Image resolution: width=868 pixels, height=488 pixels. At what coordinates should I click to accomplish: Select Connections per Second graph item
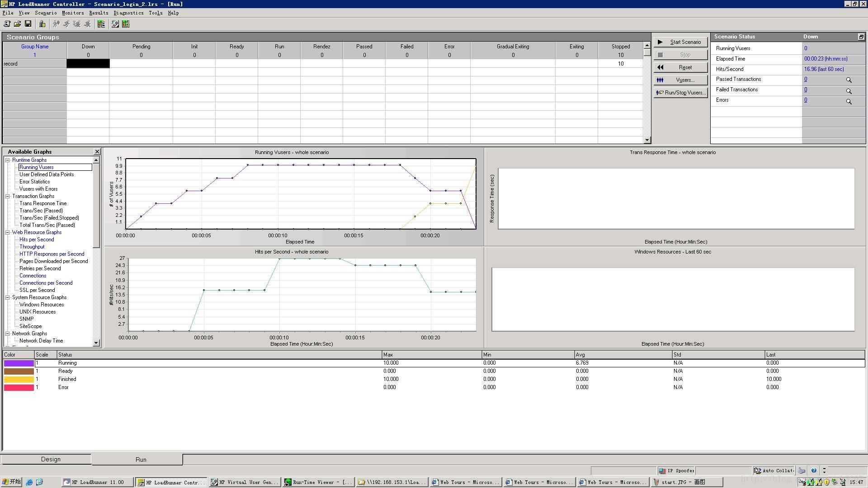46,283
